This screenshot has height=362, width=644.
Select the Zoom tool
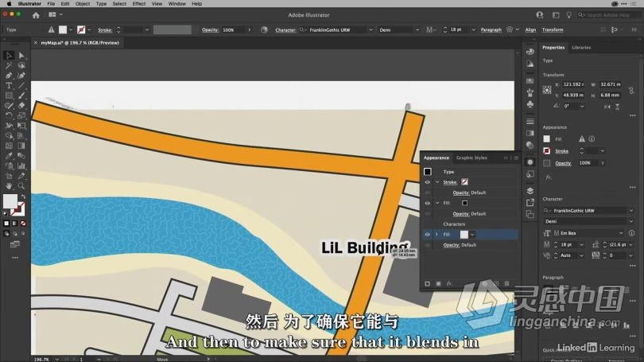click(x=21, y=186)
